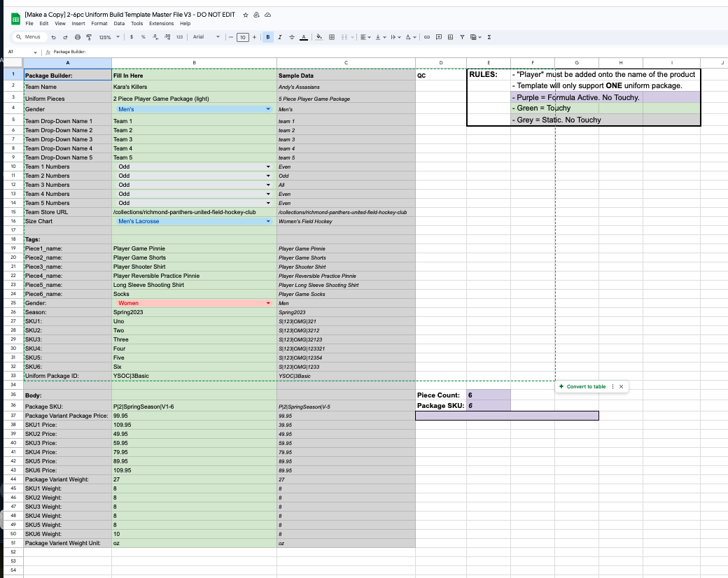Toggle Bold formatting button
The height and width of the screenshot is (578, 728).
268,37
